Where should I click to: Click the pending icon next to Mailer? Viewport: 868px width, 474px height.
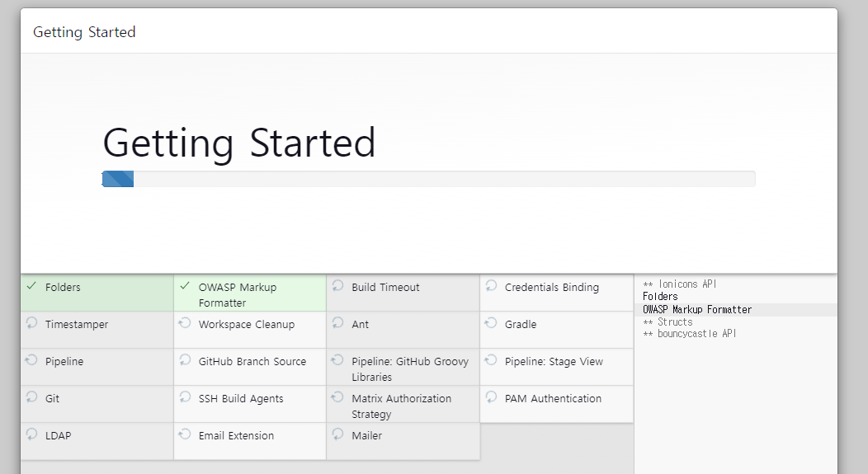pos(337,434)
